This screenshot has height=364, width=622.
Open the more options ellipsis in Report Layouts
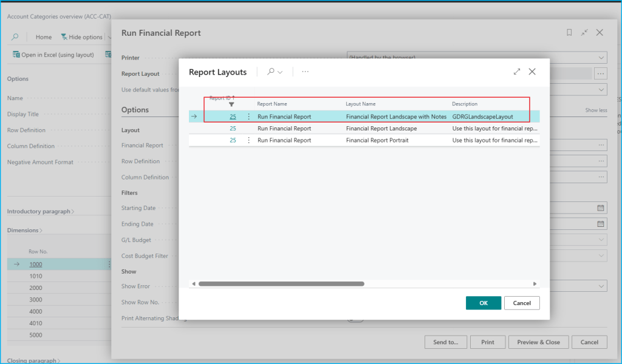point(305,72)
